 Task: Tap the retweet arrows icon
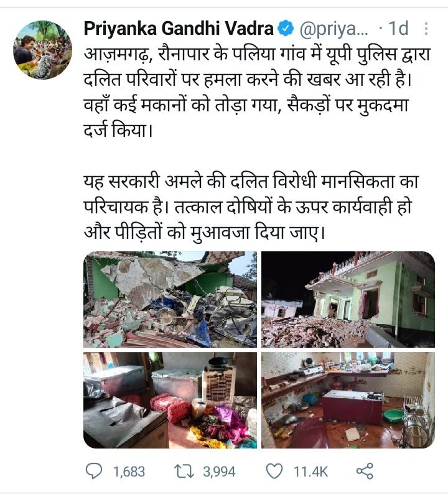tap(184, 471)
